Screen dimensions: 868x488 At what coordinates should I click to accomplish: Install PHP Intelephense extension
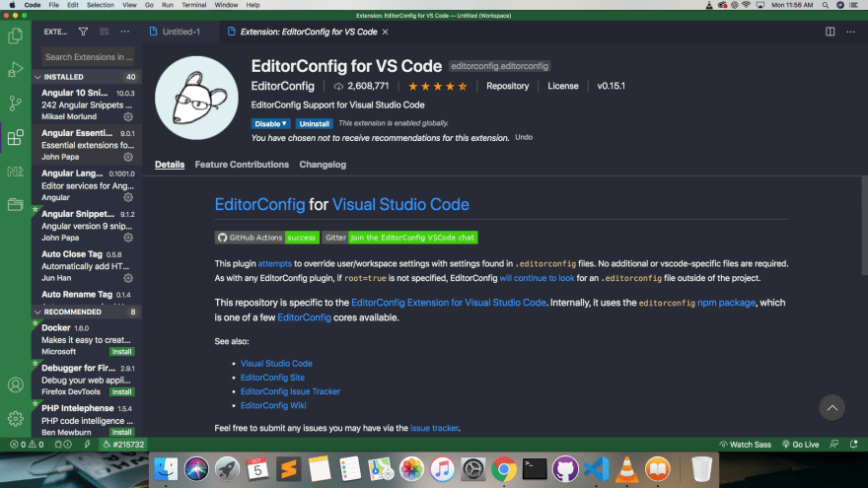pyautogui.click(x=121, y=432)
